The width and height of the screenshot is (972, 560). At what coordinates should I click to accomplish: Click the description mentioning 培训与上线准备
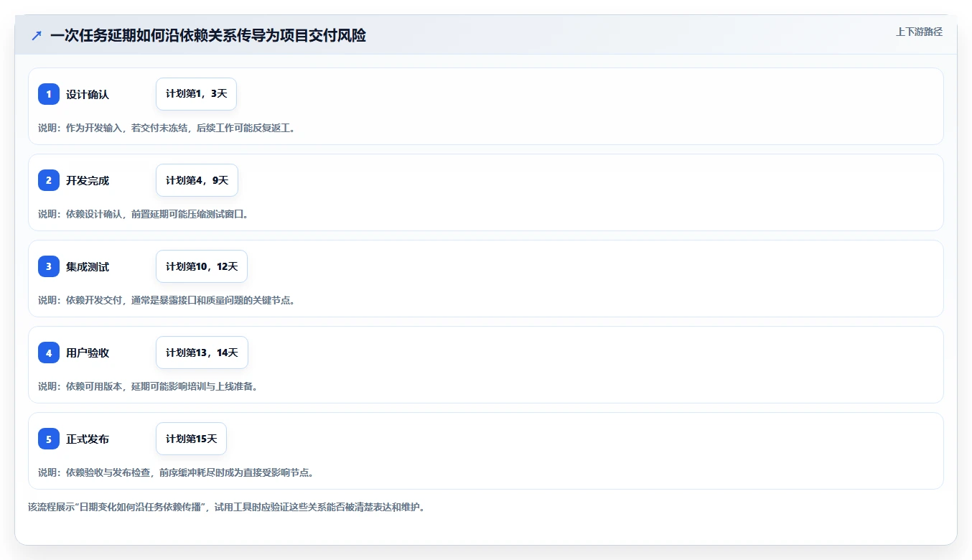(148, 386)
